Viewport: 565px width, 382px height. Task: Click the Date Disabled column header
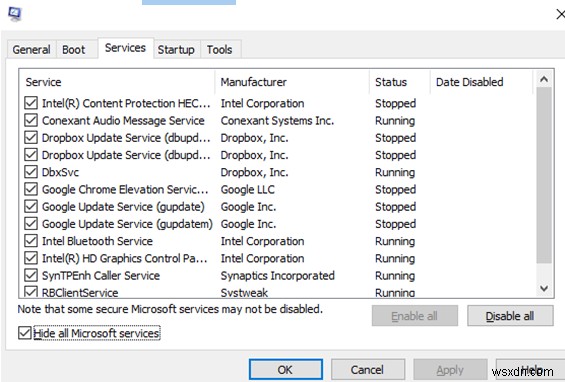click(481, 82)
